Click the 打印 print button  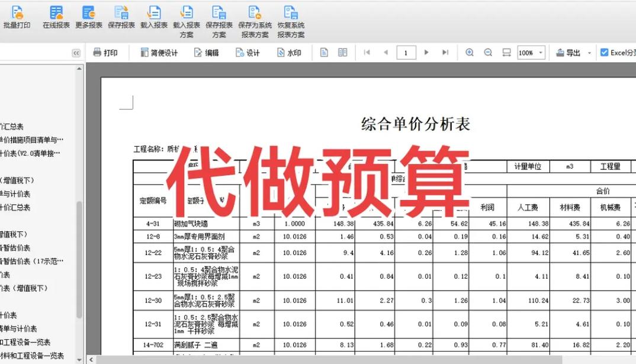[105, 52]
